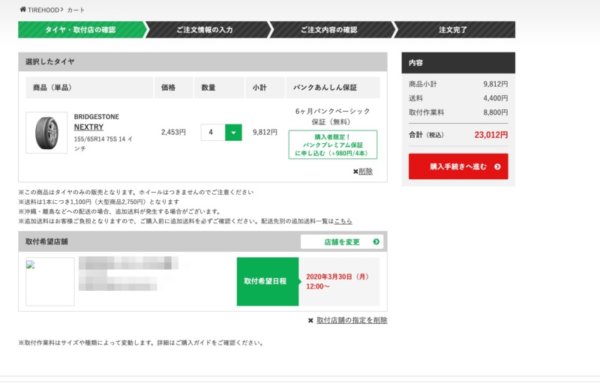Click the 選択したタイヤ section header
Image resolution: width=600 pixels, height=383 pixels.
pos(202,62)
